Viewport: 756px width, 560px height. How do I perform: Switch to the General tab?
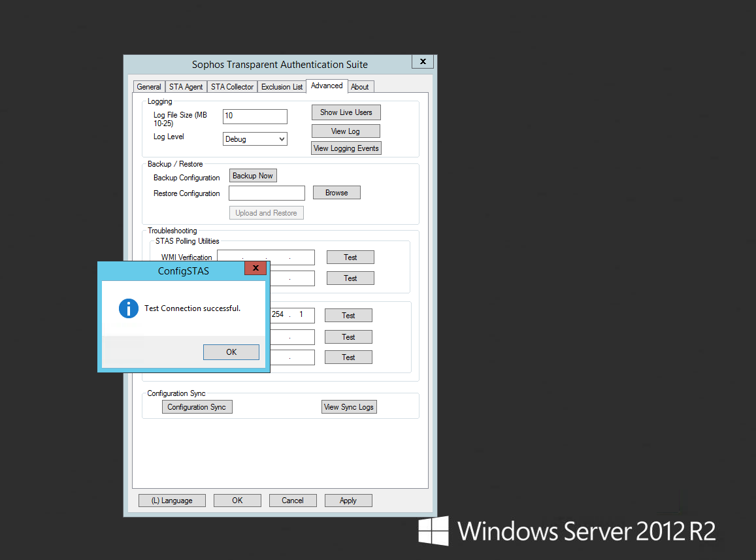coord(149,87)
